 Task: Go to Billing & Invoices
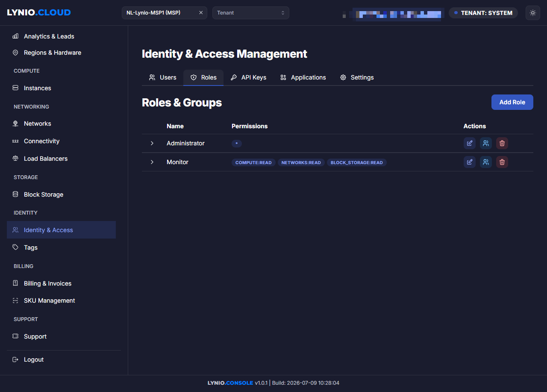coord(61,283)
